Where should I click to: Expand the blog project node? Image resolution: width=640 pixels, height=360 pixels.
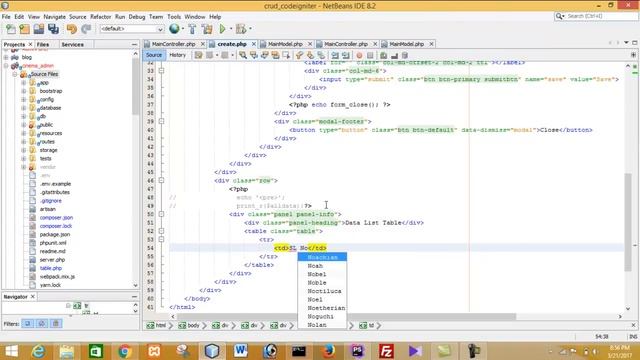click(x=6, y=58)
